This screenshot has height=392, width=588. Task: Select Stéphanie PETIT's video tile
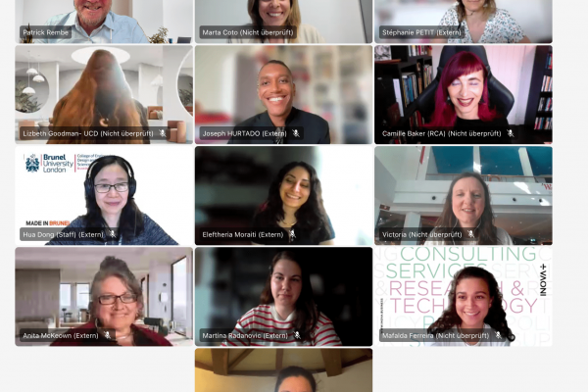click(464, 22)
